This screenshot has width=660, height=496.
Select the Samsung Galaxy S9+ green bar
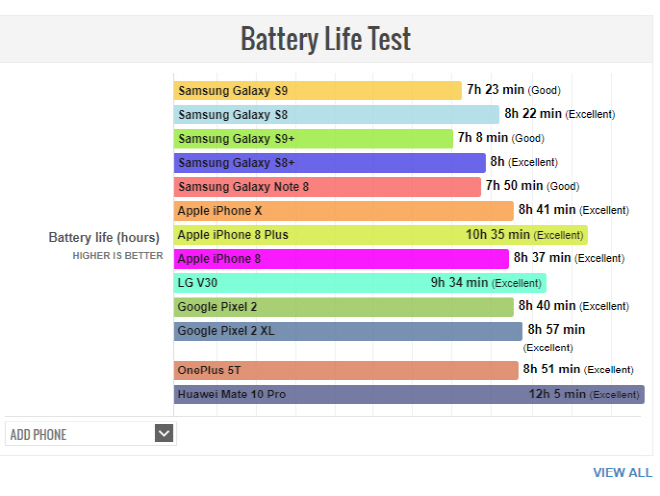(x=313, y=139)
